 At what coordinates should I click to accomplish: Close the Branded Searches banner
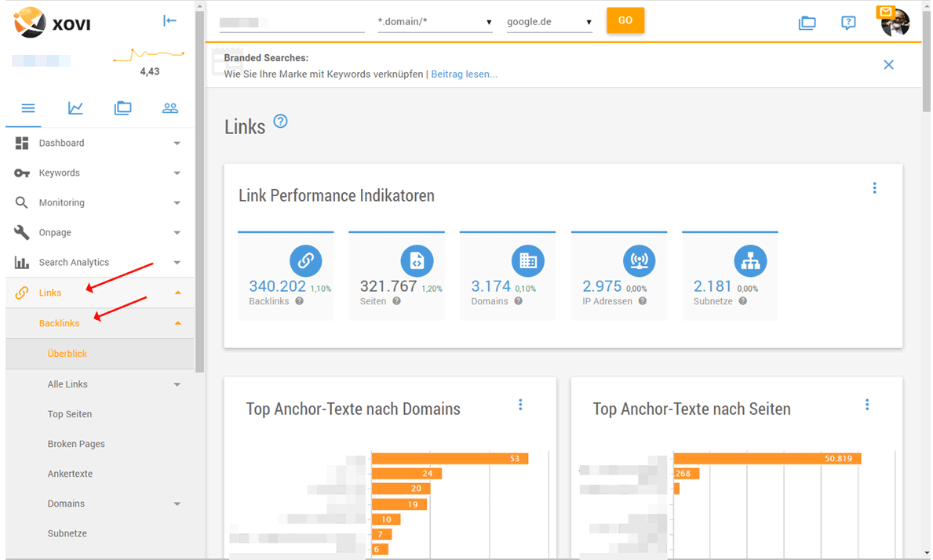[x=888, y=65]
